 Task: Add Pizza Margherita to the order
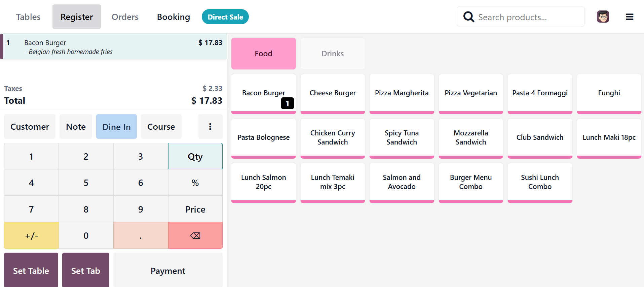pos(402,93)
